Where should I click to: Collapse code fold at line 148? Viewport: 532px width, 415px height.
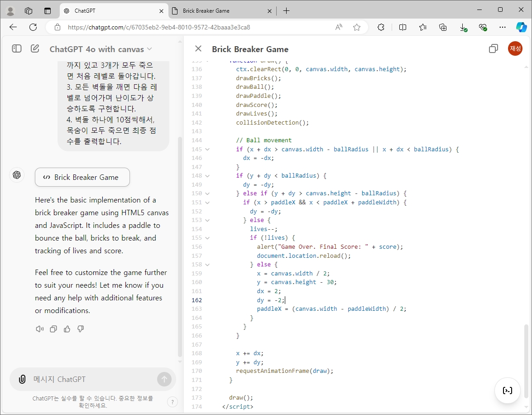(207, 176)
